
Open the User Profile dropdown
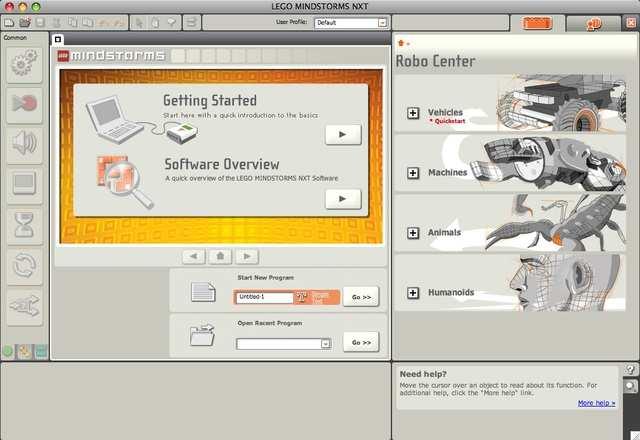382,23
